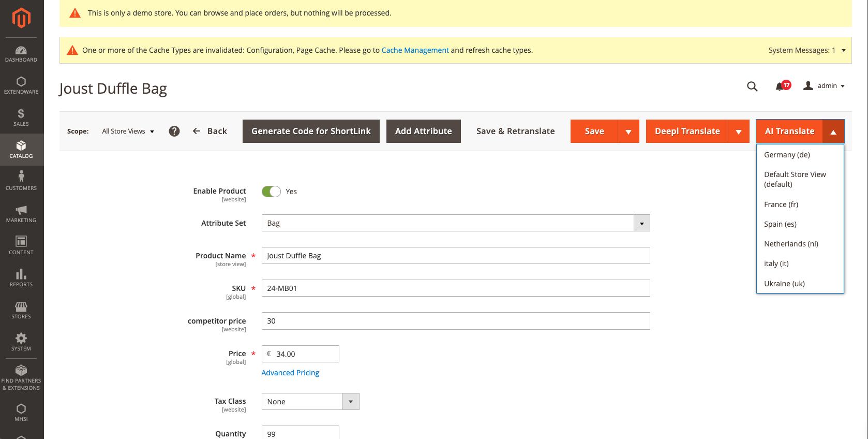This screenshot has width=868, height=439.
Task: Click the search magnifier icon
Action: [752, 86]
